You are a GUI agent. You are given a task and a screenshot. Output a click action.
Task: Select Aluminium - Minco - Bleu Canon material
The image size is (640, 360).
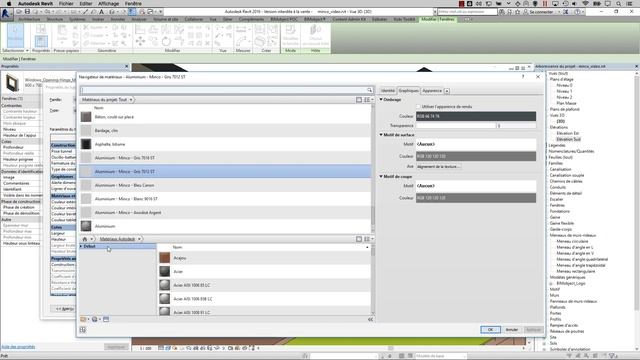tap(225, 185)
